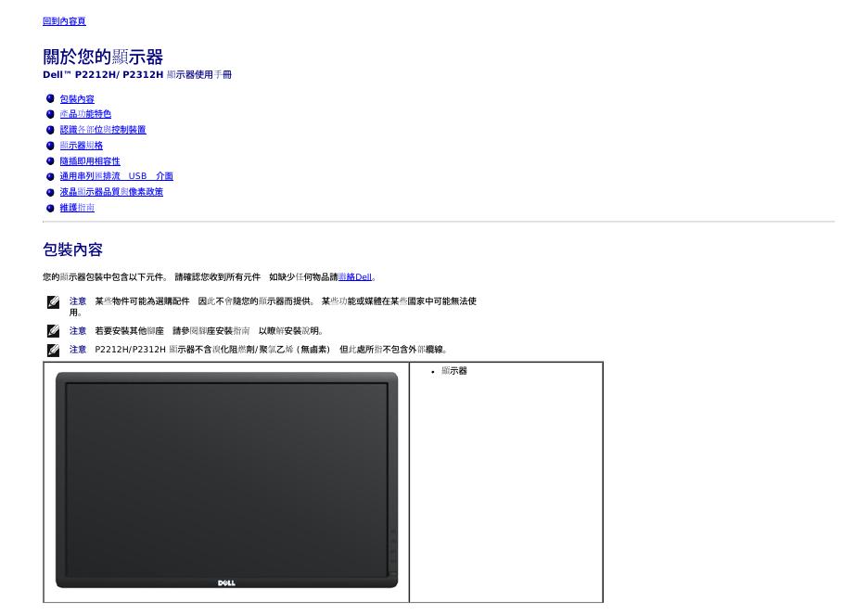
Task: Click the Dell monitor product image
Action: click(226, 480)
